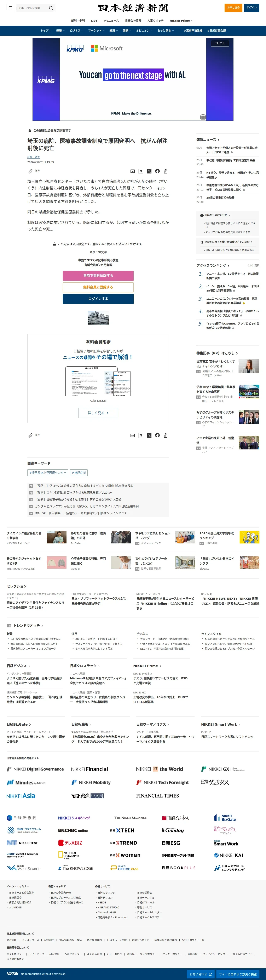Open the 人事ウオッチ menu item

click(x=155, y=21)
